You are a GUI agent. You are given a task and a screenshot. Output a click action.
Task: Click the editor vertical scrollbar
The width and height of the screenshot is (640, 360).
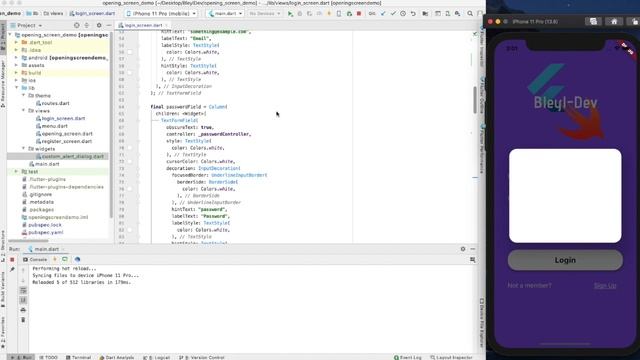[475, 100]
